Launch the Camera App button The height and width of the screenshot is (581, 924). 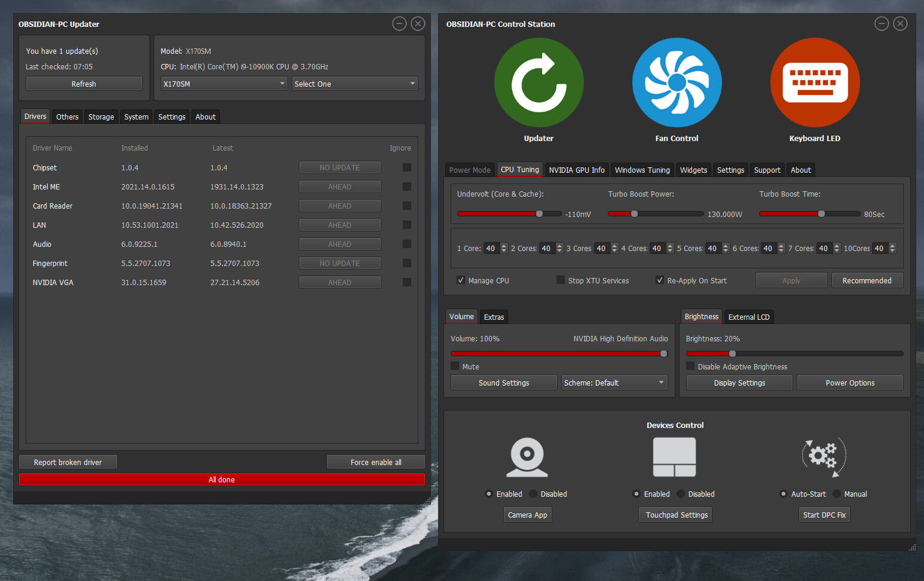pos(527,515)
